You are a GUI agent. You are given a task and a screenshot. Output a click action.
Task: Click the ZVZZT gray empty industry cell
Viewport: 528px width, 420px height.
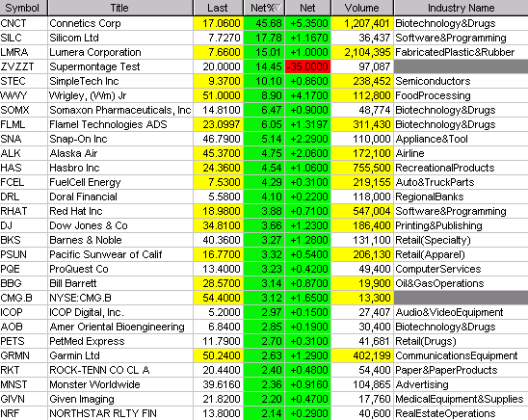tap(461, 66)
